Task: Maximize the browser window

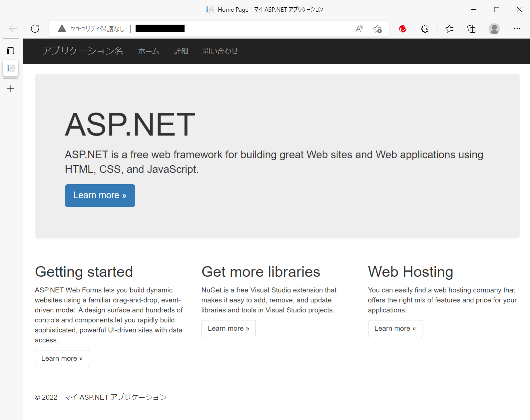Action: click(497, 10)
